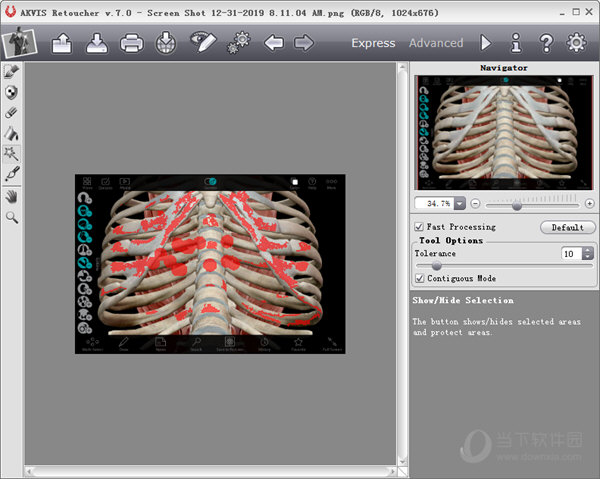Click the rib cage image in canvas
The height and width of the screenshot is (479, 600).
tap(210, 264)
